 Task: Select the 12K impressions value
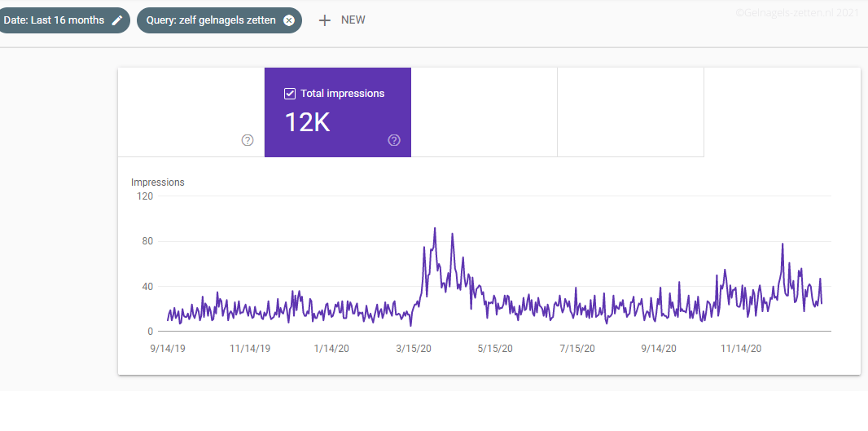point(307,122)
